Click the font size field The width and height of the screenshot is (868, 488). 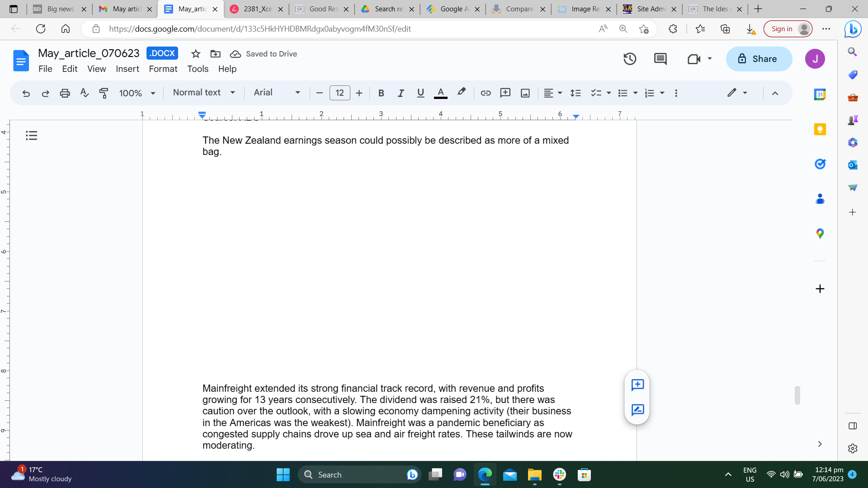tap(340, 93)
